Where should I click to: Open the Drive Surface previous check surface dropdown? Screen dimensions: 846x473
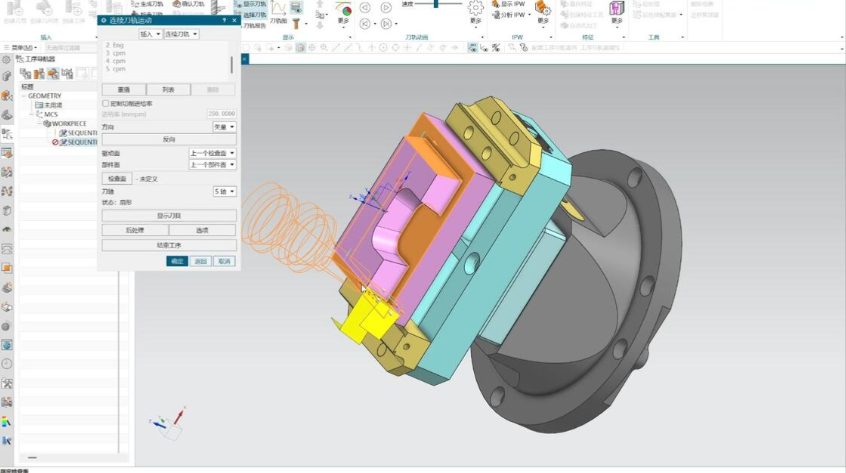tap(213, 153)
